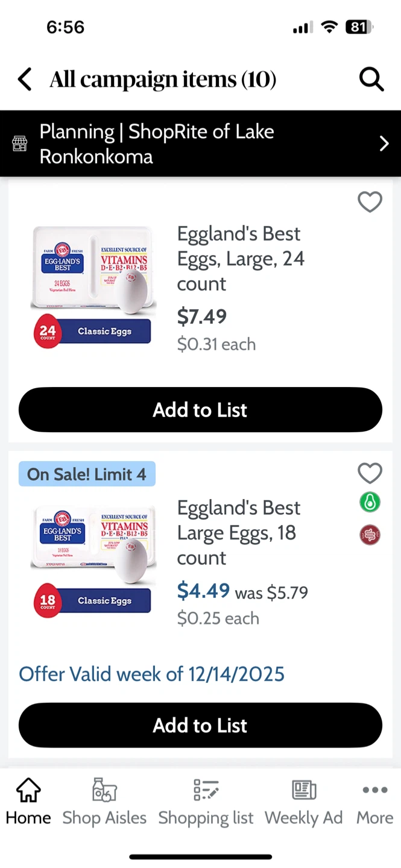Tap the red dietary attribute badge
The width and height of the screenshot is (401, 868).
click(x=370, y=535)
